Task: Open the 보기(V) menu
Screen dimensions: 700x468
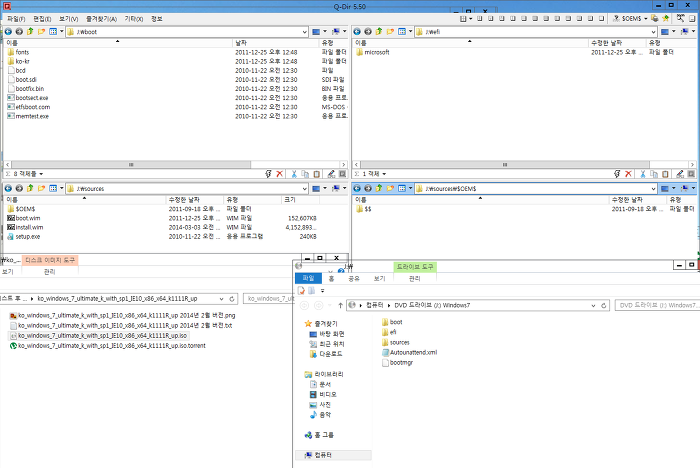Action: (68, 19)
